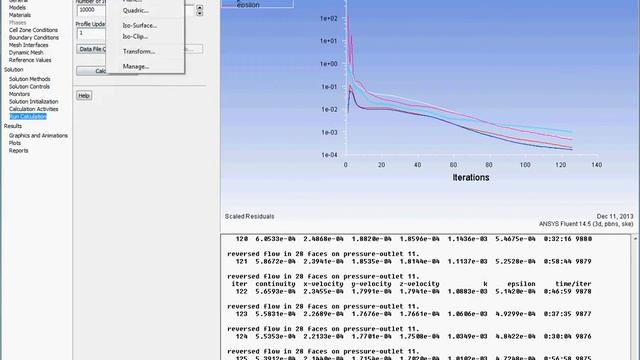This screenshot has width=640, height=360.
Task: Open Models in the navigation tree
Action: coord(17,7)
